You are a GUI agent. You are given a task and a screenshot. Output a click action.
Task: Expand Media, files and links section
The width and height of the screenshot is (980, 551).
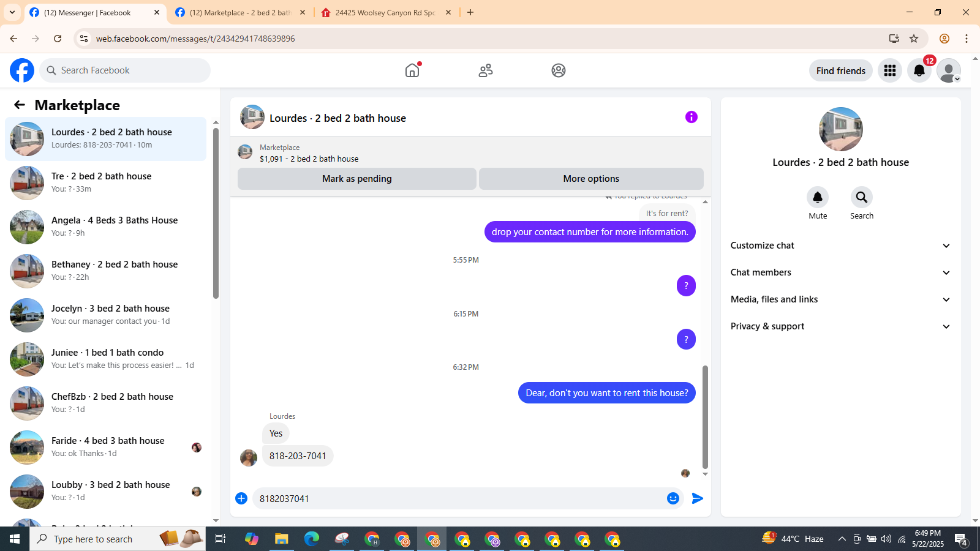(840, 299)
